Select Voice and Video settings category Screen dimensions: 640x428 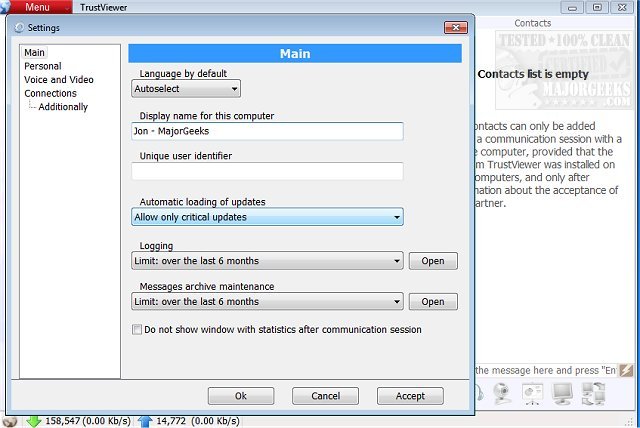pos(59,80)
